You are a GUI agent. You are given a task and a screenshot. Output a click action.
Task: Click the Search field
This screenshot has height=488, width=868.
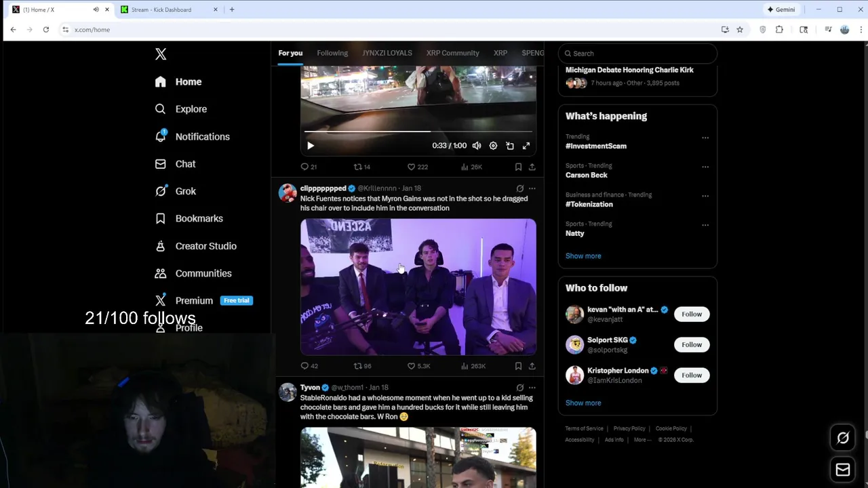pyautogui.click(x=637, y=54)
